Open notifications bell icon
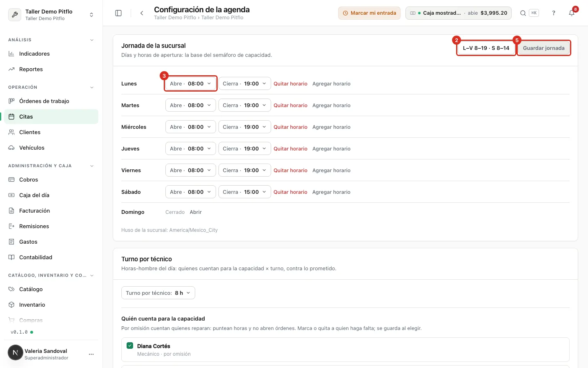The image size is (588, 368). click(x=572, y=13)
